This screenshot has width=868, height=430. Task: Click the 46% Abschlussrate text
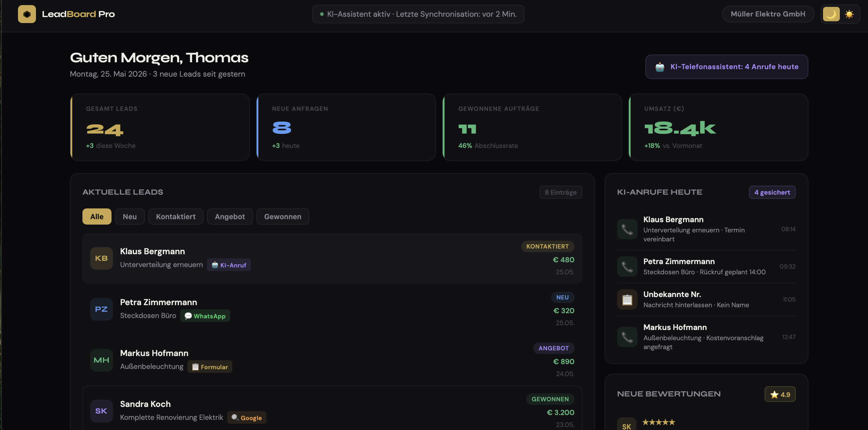point(488,146)
